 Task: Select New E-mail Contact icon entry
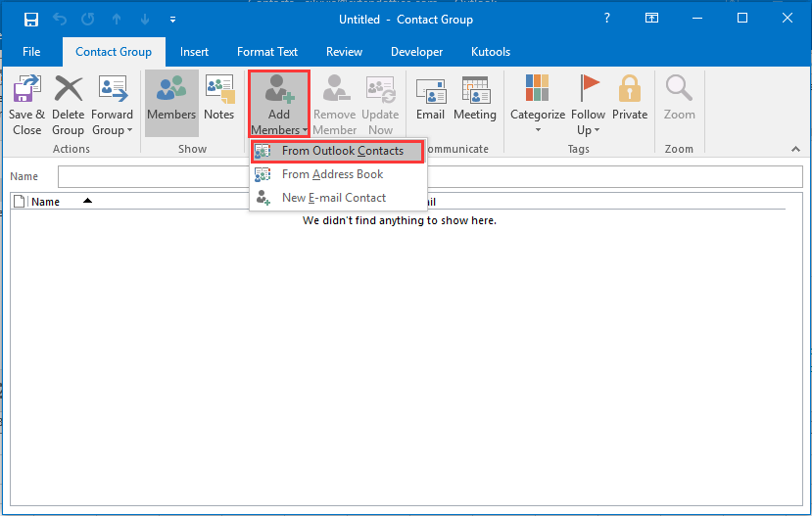pos(263,198)
